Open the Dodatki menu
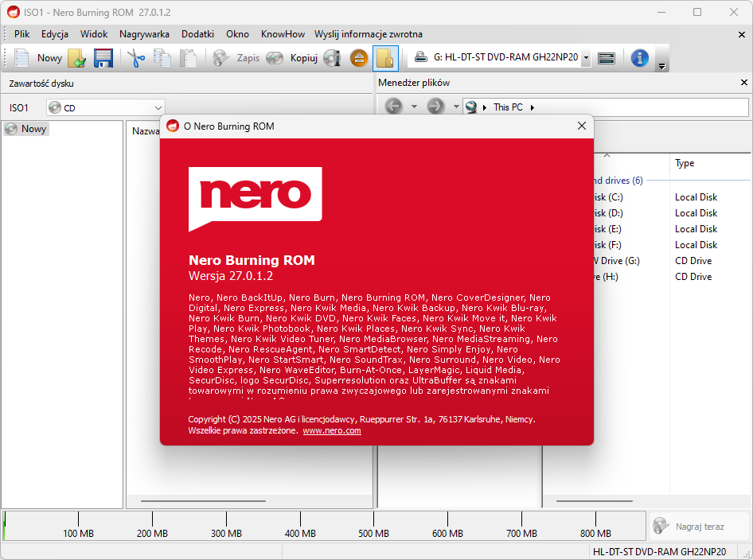 click(197, 34)
